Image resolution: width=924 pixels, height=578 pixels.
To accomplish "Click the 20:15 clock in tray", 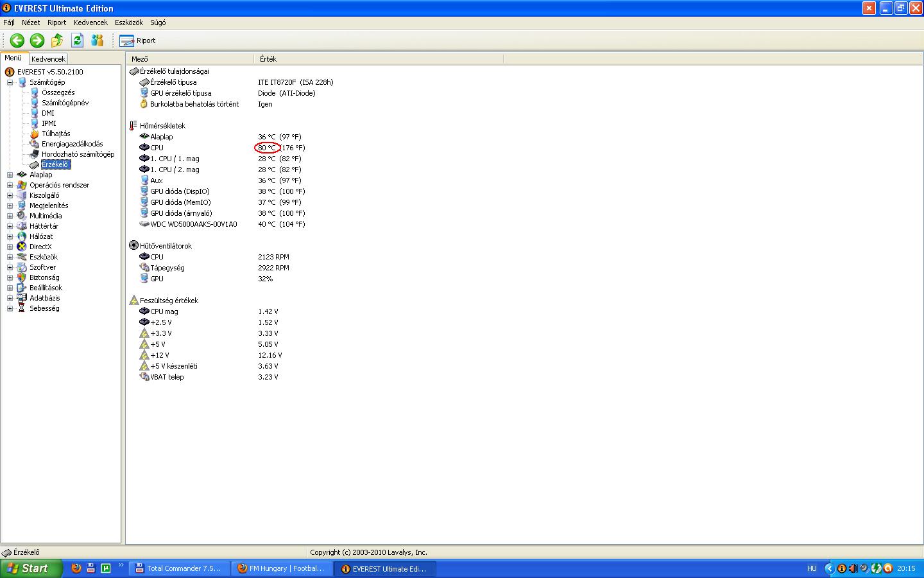I will [906, 568].
